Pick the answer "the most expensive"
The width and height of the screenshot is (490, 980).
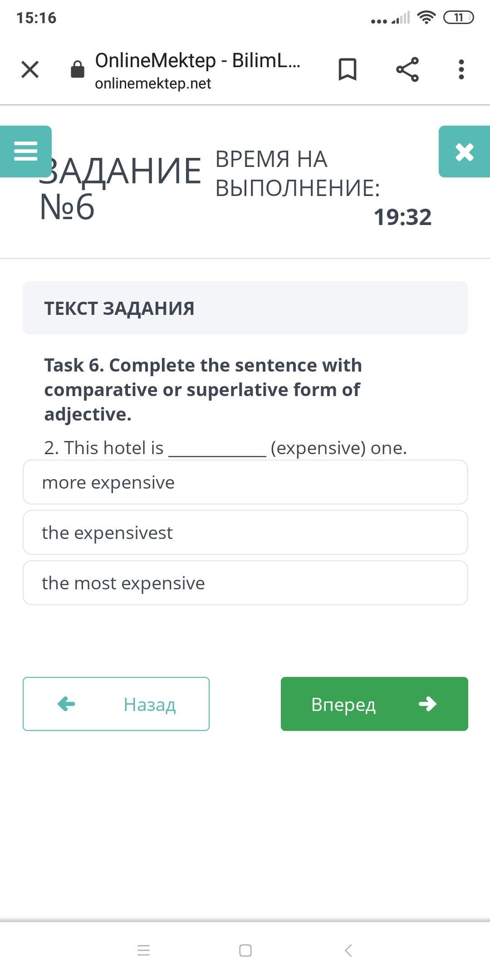[x=245, y=583]
